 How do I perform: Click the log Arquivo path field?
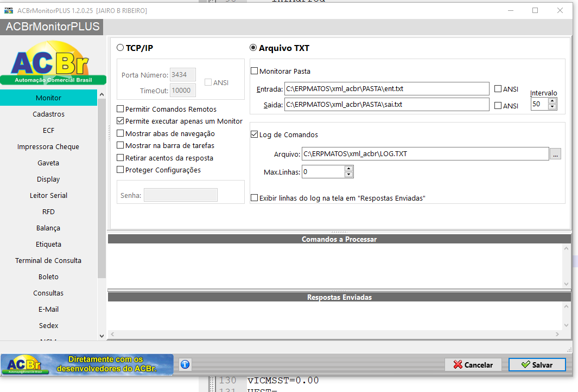[x=425, y=153]
